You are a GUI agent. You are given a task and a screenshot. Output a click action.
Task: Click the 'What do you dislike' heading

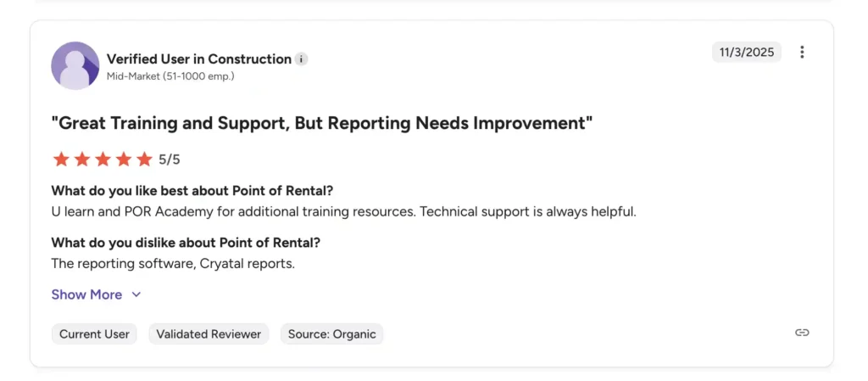pyautogui.click(x=186, y=243)
